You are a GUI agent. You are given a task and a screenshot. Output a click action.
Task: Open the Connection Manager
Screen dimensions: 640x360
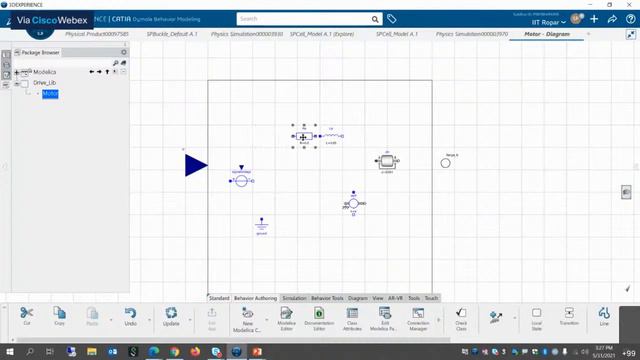coord(418,313)
